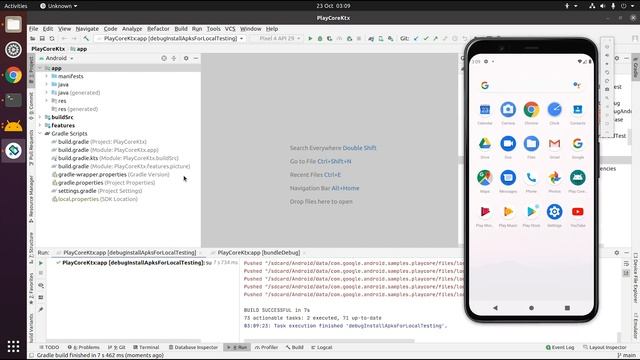Open Files from the Ubuntu dock
Screen dimensions: 640x360
(x=13, y=24)
